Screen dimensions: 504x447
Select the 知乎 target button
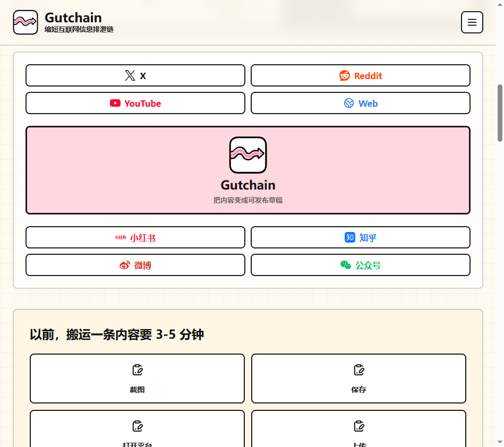[x=360, y=237]
